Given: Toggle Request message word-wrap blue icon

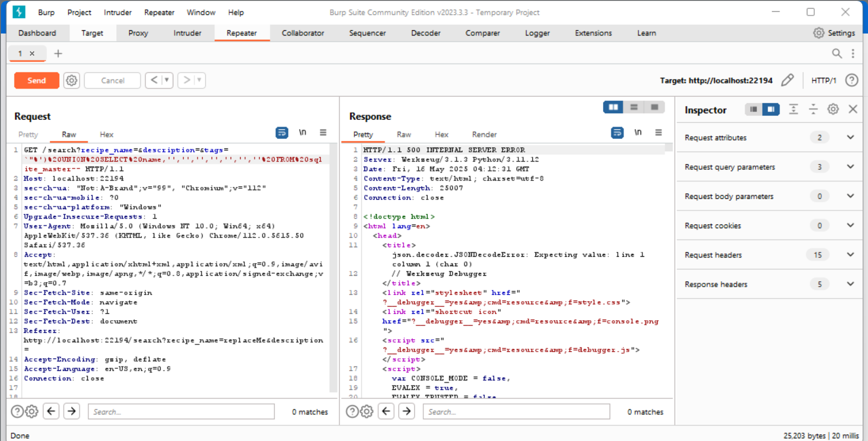Looking at the screenshot, I should [x=282, y=133].
